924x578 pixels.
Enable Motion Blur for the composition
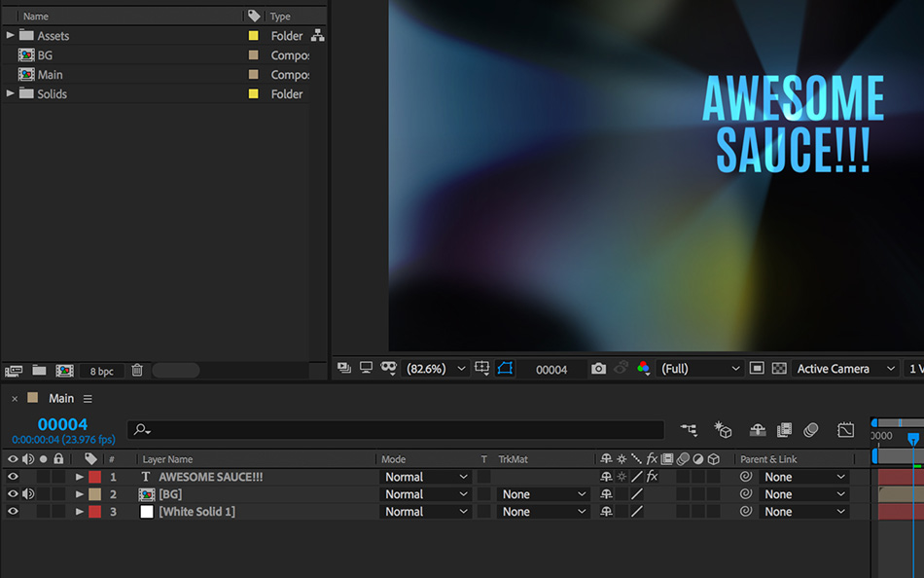(x=810, y=430)
